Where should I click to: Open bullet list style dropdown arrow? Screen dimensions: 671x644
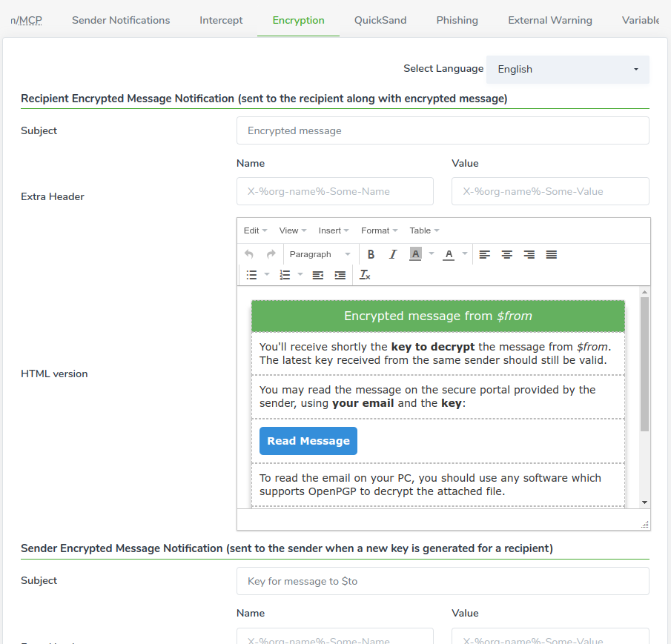pos(267,274)
